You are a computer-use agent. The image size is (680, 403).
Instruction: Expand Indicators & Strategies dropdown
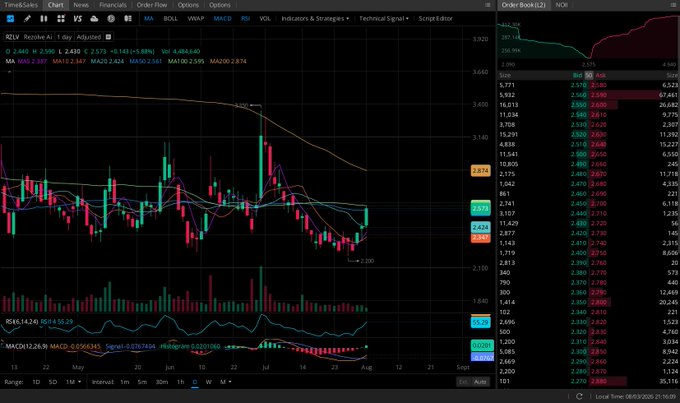point(315,18)
